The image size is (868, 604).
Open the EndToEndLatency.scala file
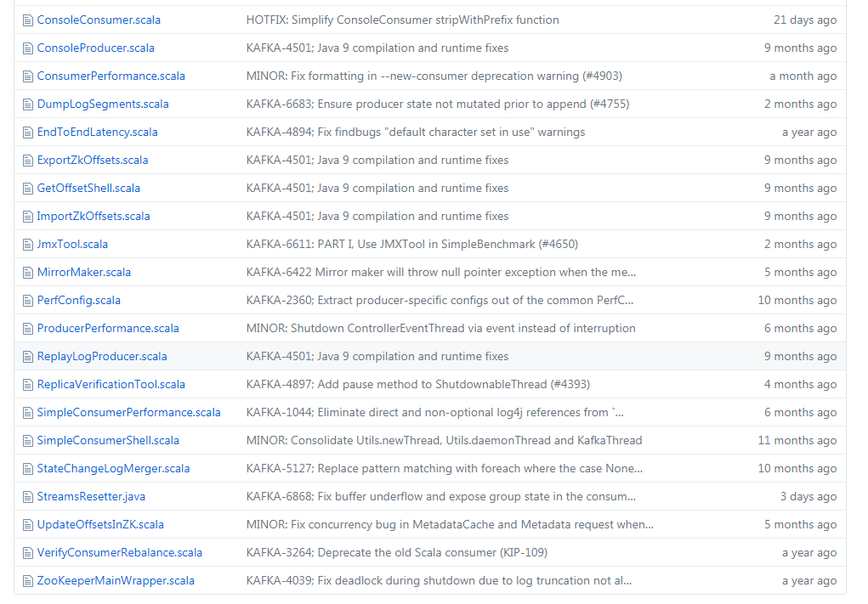97,132
